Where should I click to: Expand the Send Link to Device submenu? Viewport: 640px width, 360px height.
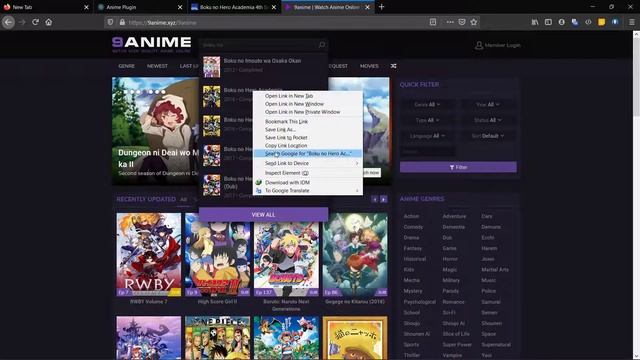coord(308,163)
